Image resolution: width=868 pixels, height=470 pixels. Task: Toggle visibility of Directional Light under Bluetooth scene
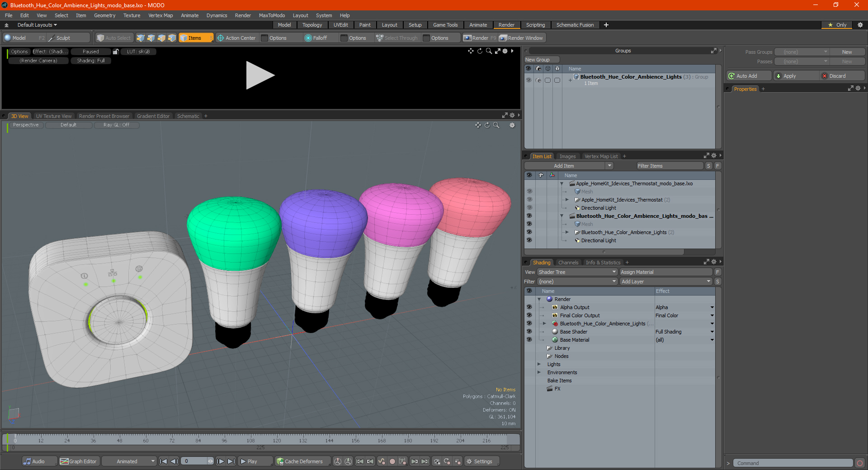529,240
